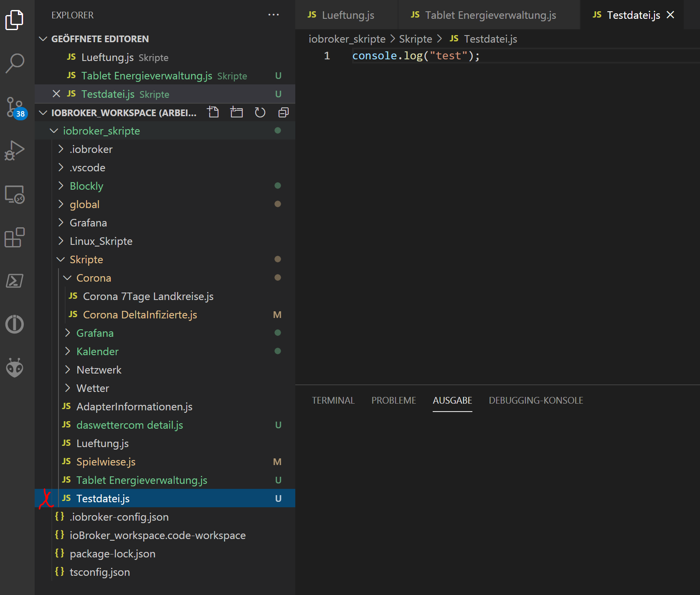Screen dimensions: 700x595
Task: Open Lueftung.js from open editors list
Action: 165,57
